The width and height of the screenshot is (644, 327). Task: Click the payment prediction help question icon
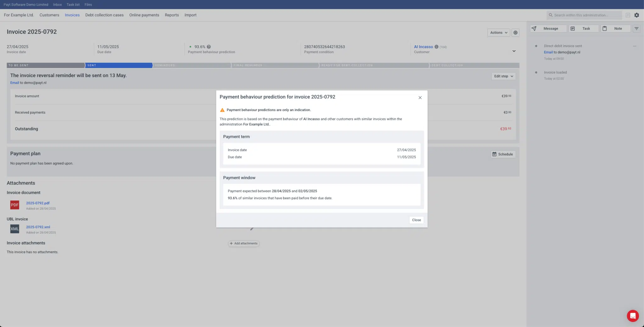click(x=209, y=47)
